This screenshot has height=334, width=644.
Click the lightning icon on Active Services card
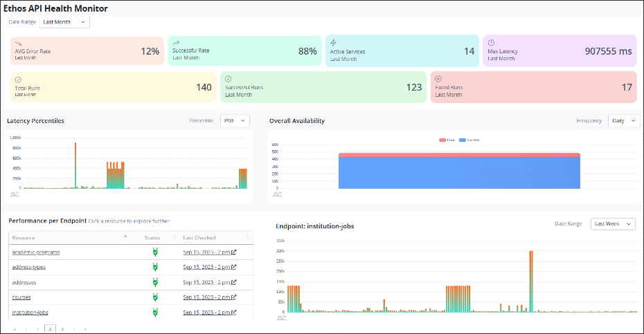333,43
